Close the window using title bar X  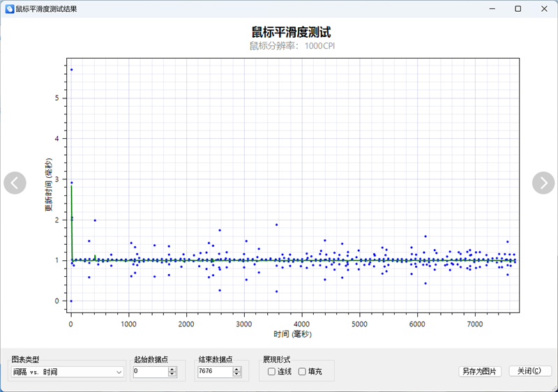pyautogui.click(x=544, y=9)
